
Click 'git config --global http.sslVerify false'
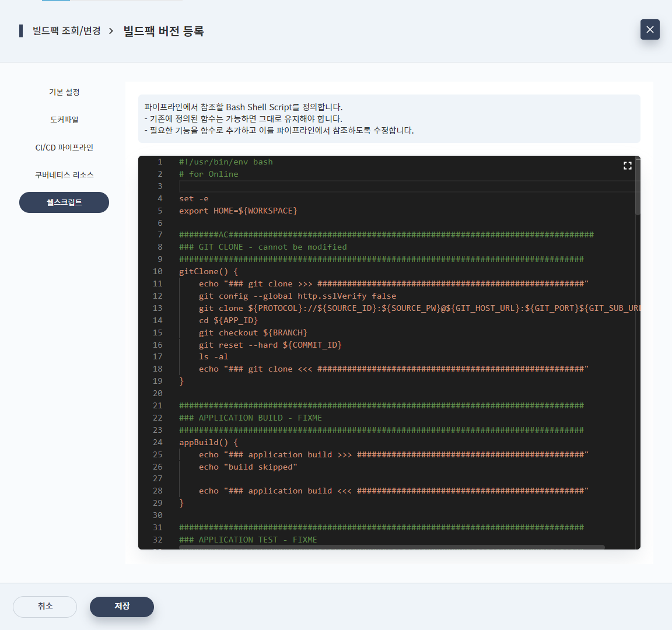pyautogui.click(x=297, y=296)
